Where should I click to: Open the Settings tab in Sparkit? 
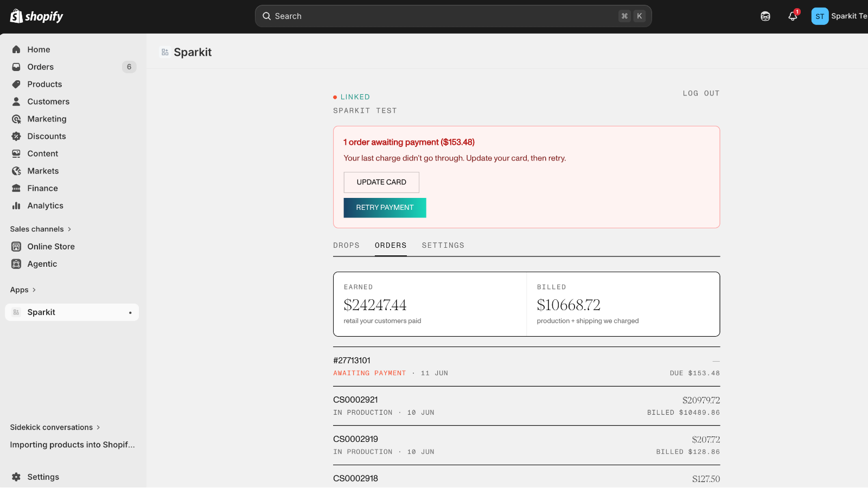[443, 245]
